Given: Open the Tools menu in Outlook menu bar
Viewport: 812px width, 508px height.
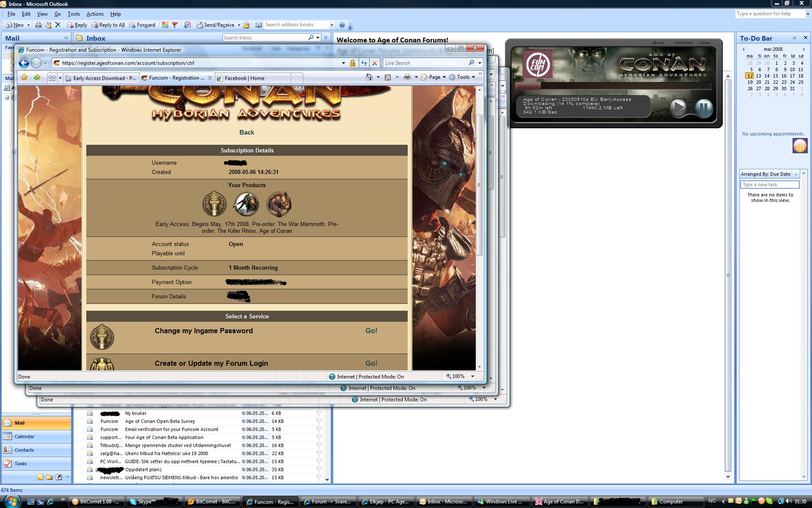Looking at the screenshot, I should (x=74, y=14).
